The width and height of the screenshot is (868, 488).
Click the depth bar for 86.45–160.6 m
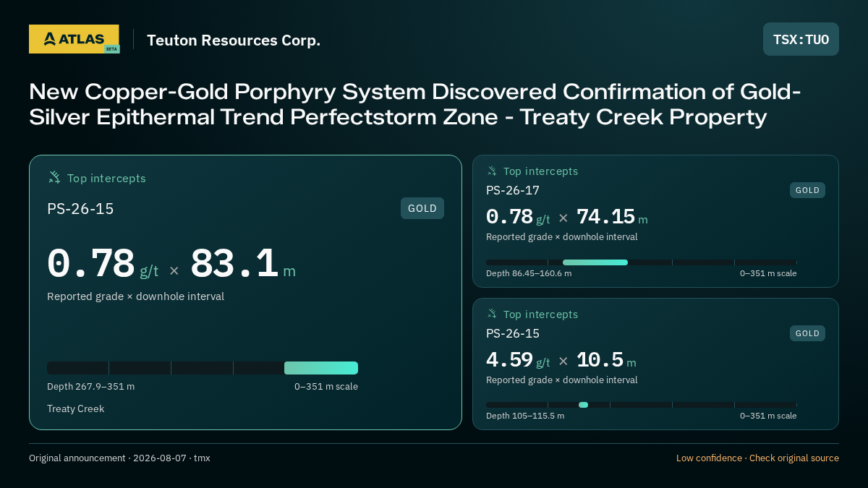click(x=642, y=262)
